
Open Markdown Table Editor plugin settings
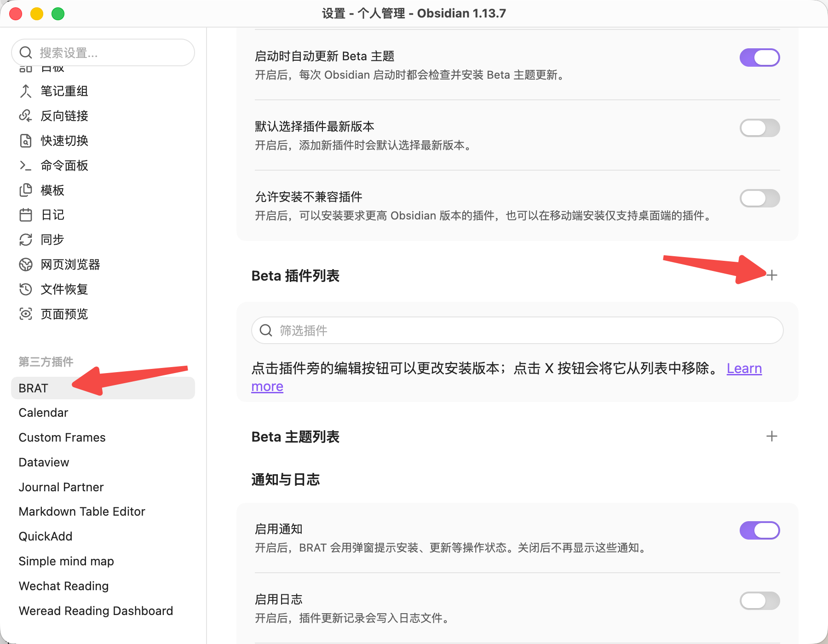pos(103,512)
